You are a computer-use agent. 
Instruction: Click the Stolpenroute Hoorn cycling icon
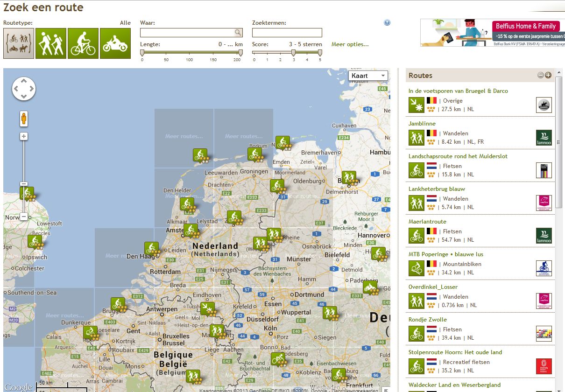(x=416, y=366)
